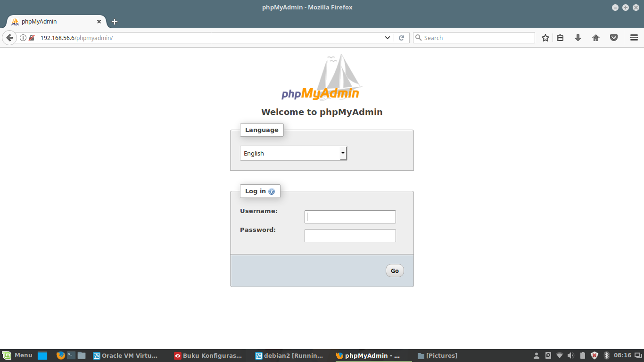Image resolution: width=644 pixels, height=362 pixels.
Task: Go back with Firefox back arrow
Action: point(9,38)
